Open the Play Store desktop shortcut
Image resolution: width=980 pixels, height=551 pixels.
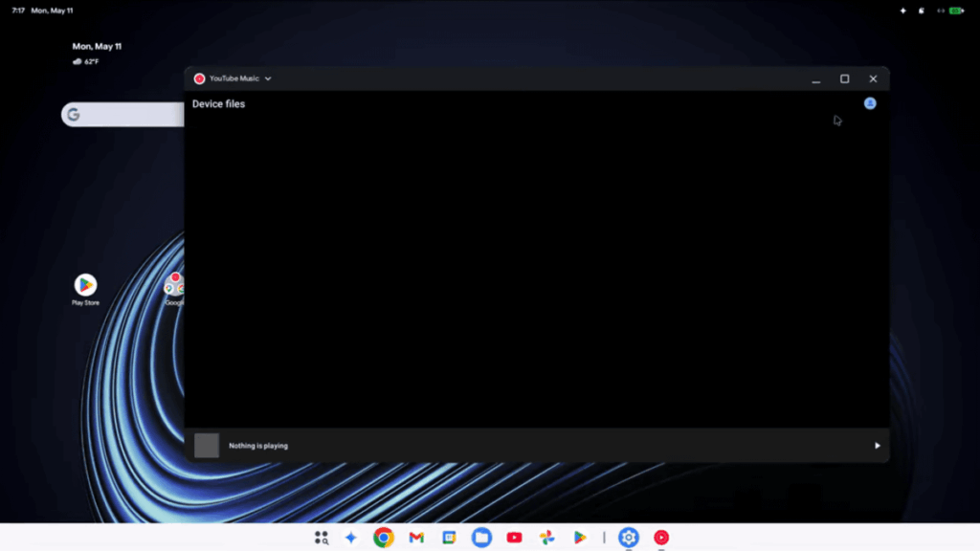(85, 290)
